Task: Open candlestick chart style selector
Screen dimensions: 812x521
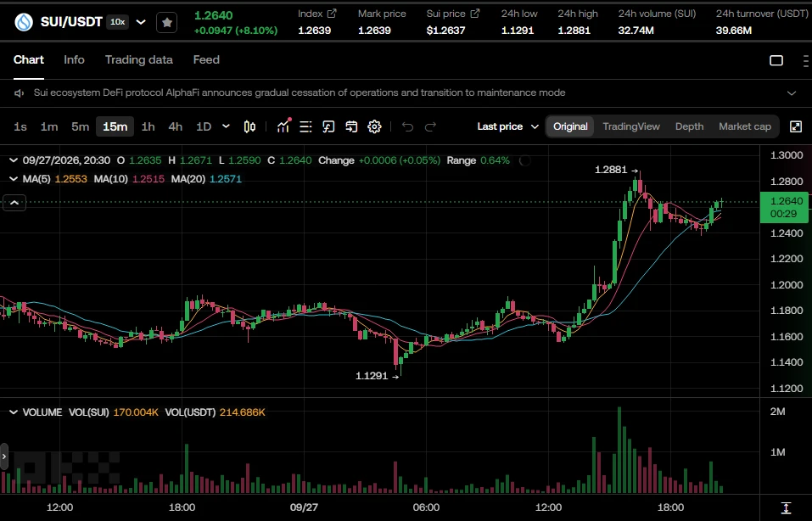Action: 249,126
